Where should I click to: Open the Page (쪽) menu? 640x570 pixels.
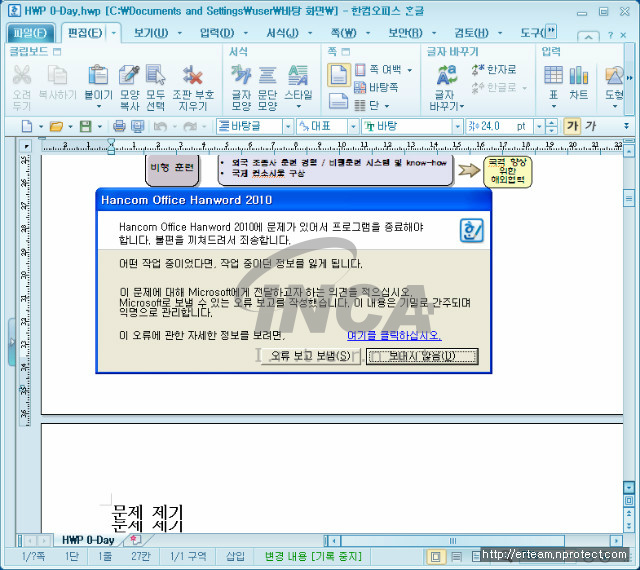[344, 33]
